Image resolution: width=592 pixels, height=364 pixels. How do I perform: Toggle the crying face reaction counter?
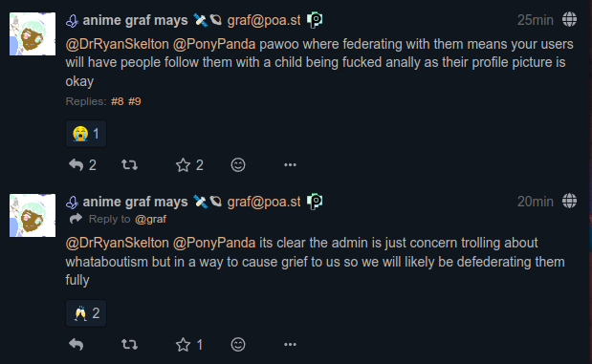coord(86,134)
